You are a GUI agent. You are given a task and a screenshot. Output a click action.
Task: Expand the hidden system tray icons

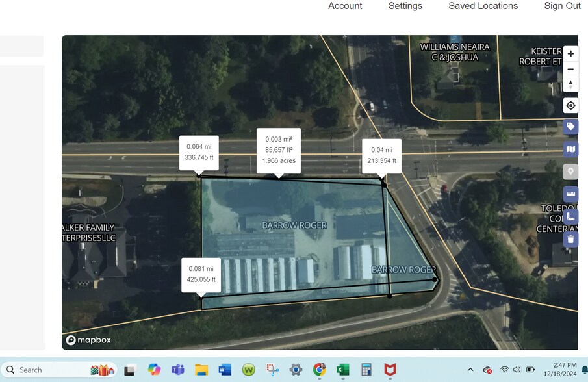coord(470,370)
